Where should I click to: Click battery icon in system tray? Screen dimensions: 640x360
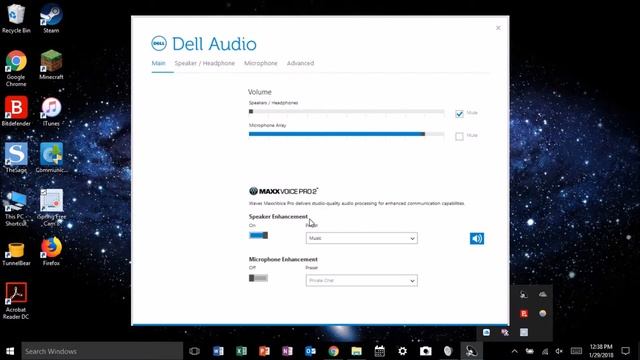(530, 351)
